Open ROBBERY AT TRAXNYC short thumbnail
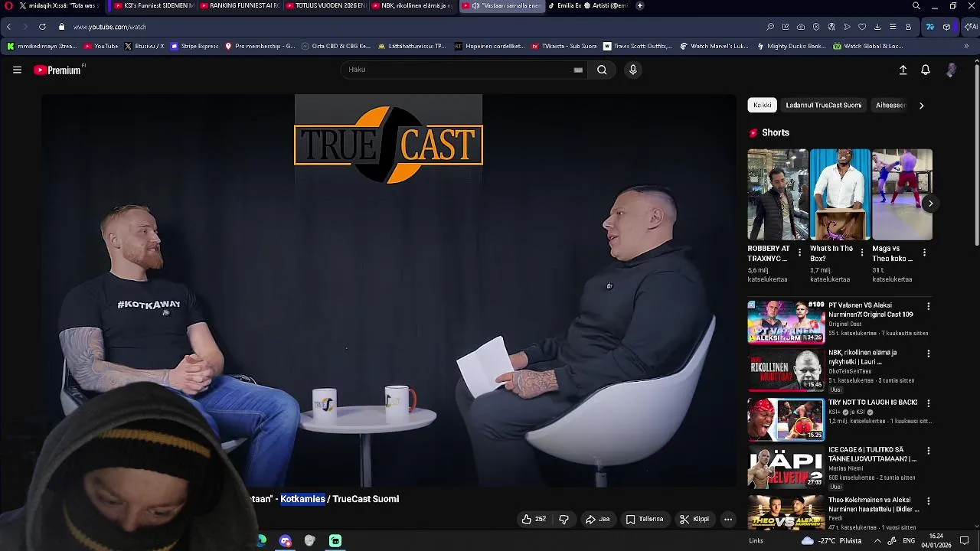Viewport: 980px width, 551px height. click(777, 194)
